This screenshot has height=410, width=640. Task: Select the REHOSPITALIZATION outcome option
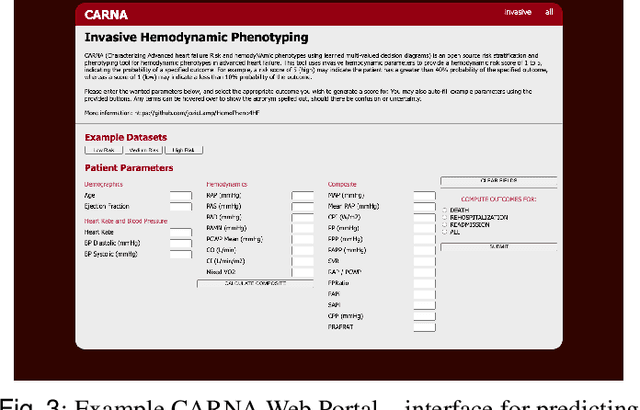point(445,218)
